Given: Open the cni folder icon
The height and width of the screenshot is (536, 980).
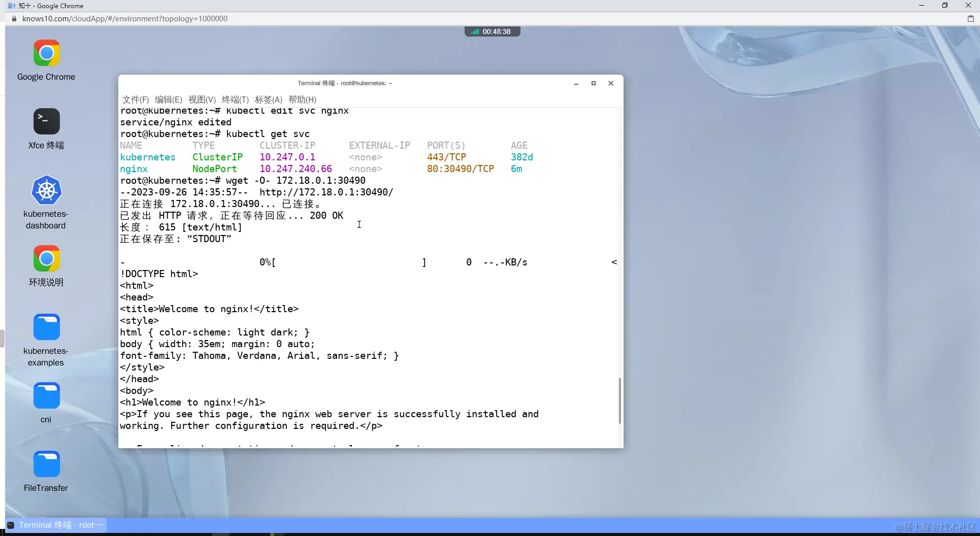Looking at the screenshot, I should pos(46,396).
